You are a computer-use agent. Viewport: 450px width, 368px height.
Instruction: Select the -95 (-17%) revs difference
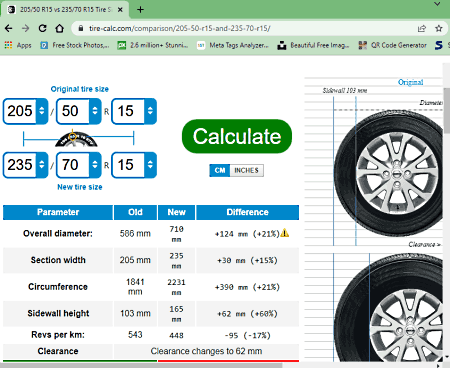coord(247,335)
